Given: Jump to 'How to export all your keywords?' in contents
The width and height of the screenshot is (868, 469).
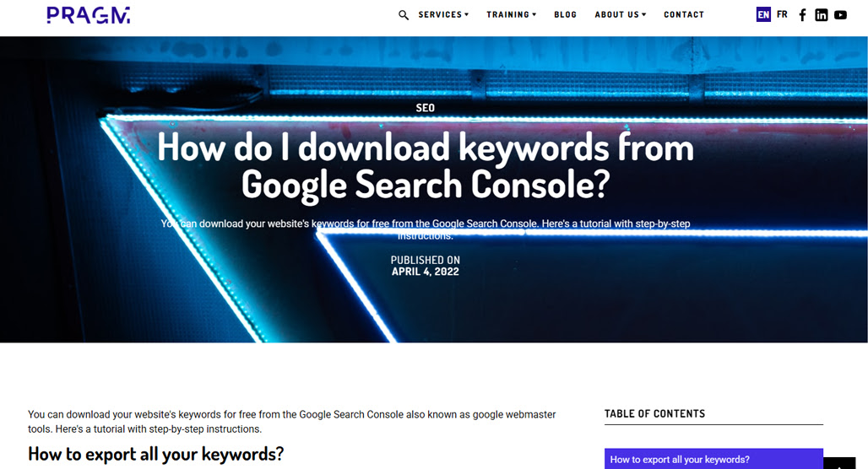Looking at the screenshot, I should pyautogui.click(x=713, y=459).
